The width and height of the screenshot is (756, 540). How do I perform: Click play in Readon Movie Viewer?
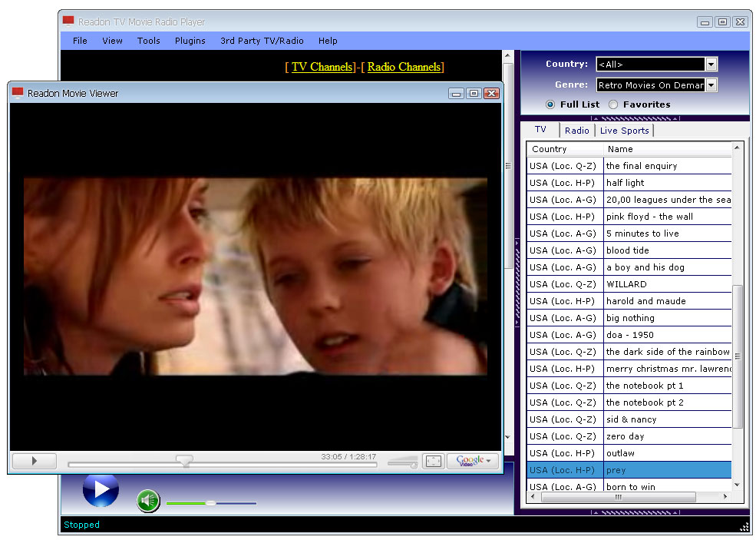35,461
